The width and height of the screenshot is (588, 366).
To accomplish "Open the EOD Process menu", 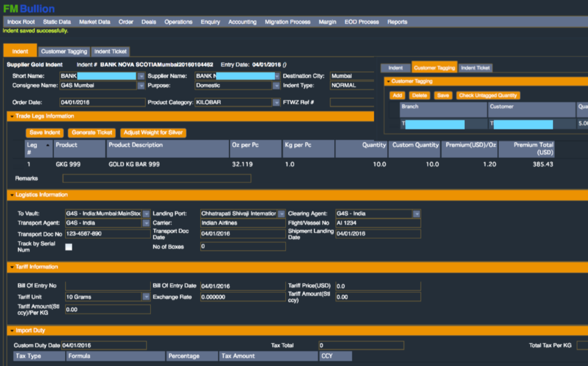I will coord(362,22).
